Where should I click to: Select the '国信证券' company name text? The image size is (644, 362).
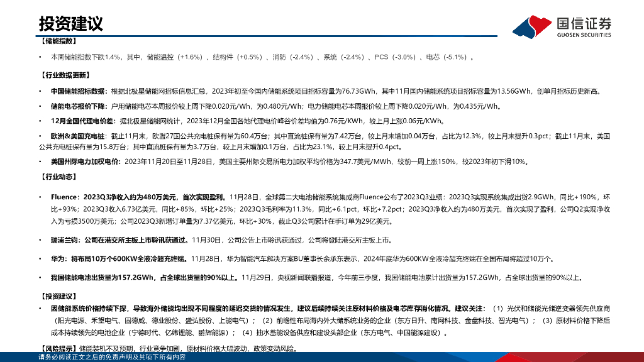coord(584,24)
